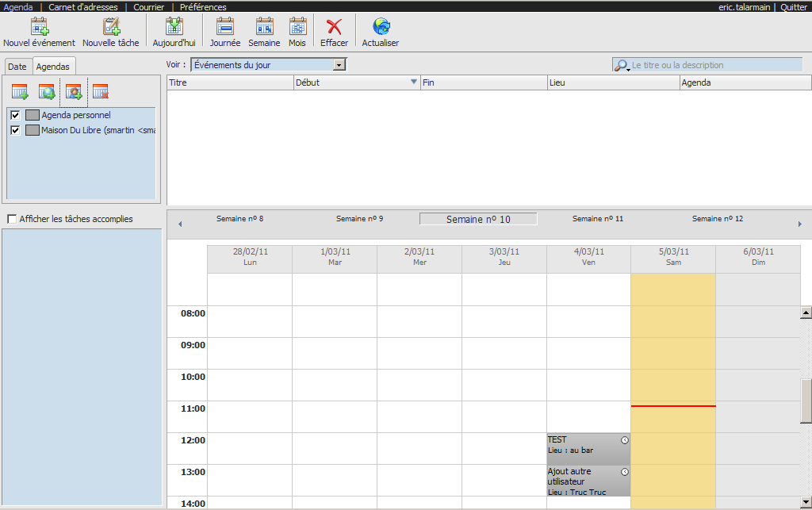Click the Début column sort arrow
Screen dimensions: 812x510
(x=413, y=82)
